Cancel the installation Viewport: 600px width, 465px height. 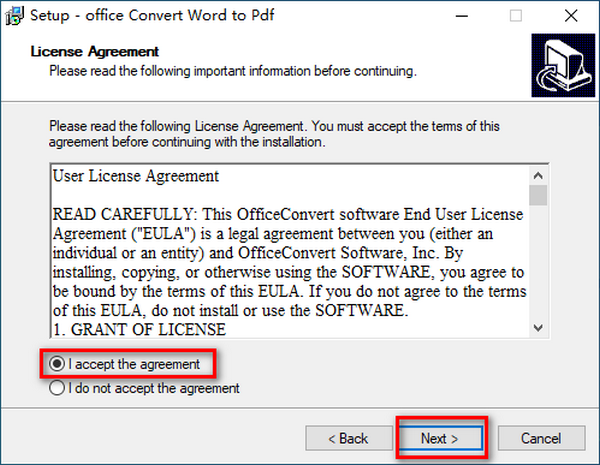[x=541, y=438]
